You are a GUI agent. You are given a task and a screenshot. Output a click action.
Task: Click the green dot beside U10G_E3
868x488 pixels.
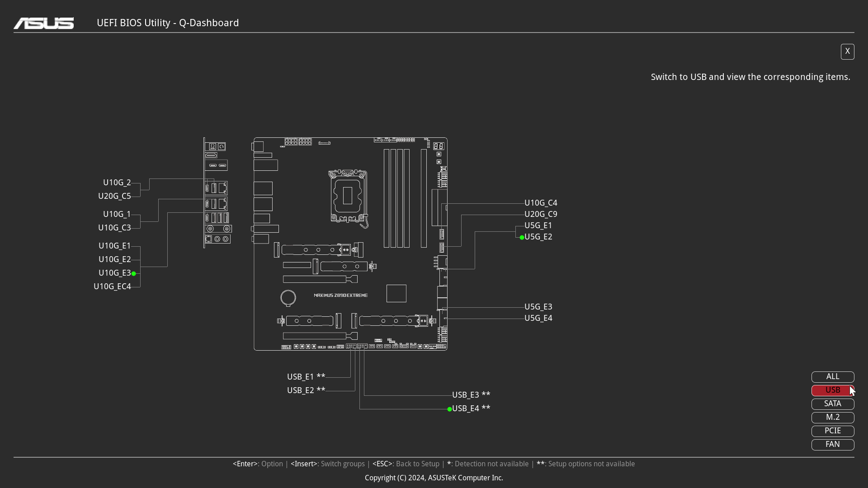(133, 274)
